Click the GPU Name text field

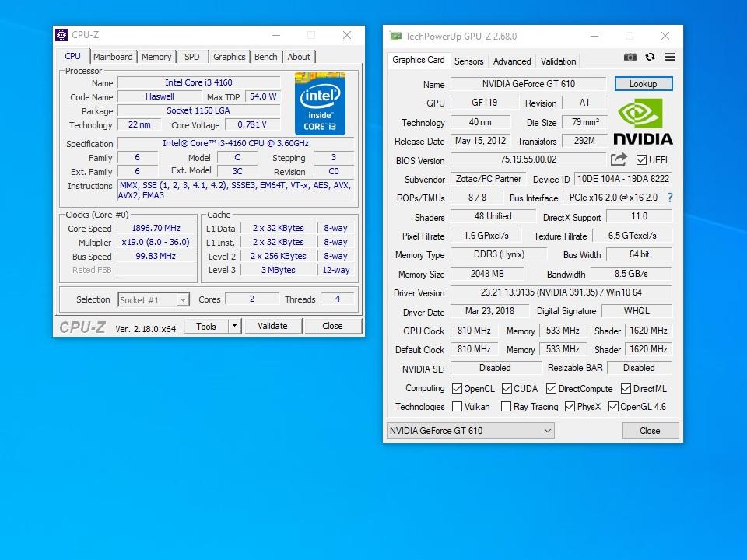(x=528, y=84)
